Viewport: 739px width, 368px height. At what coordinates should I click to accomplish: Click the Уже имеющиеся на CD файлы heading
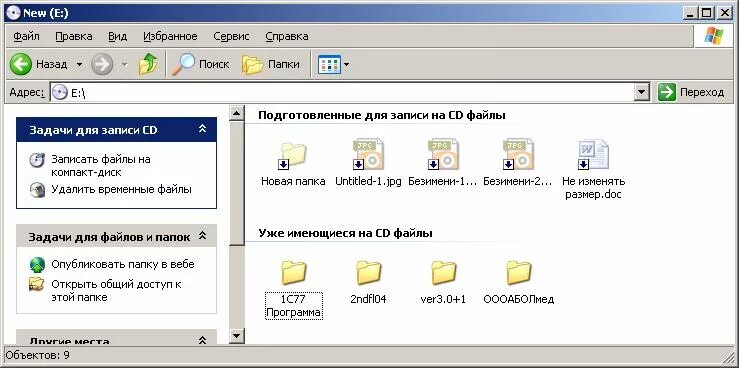coord(345,233)
